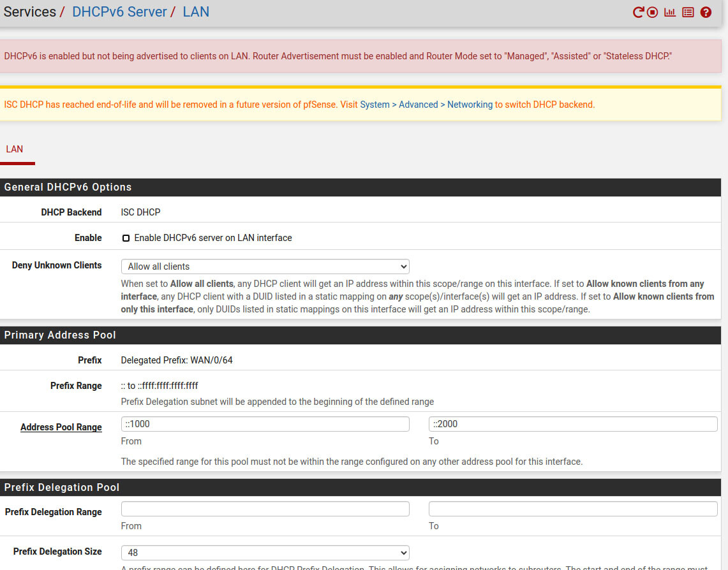The image size is (728, 570).
Task: Go to DHCPv6 Server breadcrumb link
Action: tap(119, 11)
